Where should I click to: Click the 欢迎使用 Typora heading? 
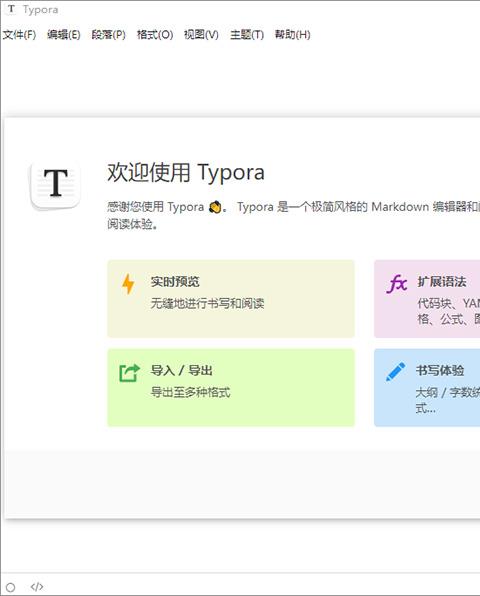186,173
